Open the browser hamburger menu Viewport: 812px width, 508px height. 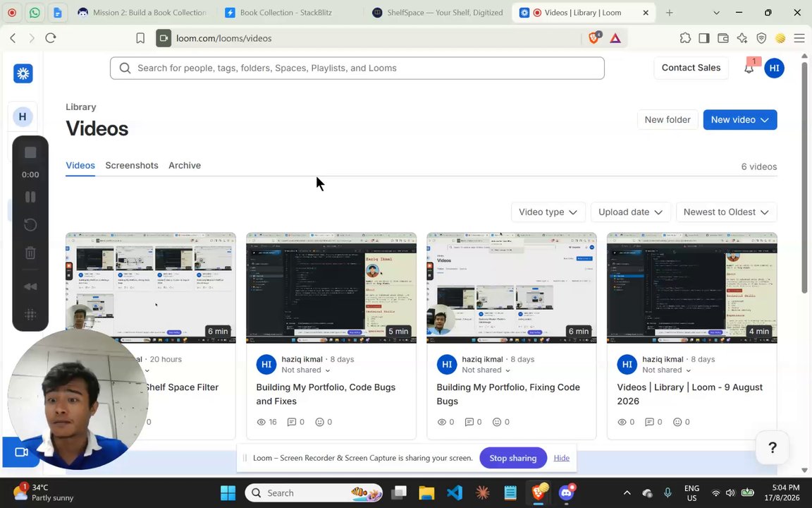click(799, 38)
